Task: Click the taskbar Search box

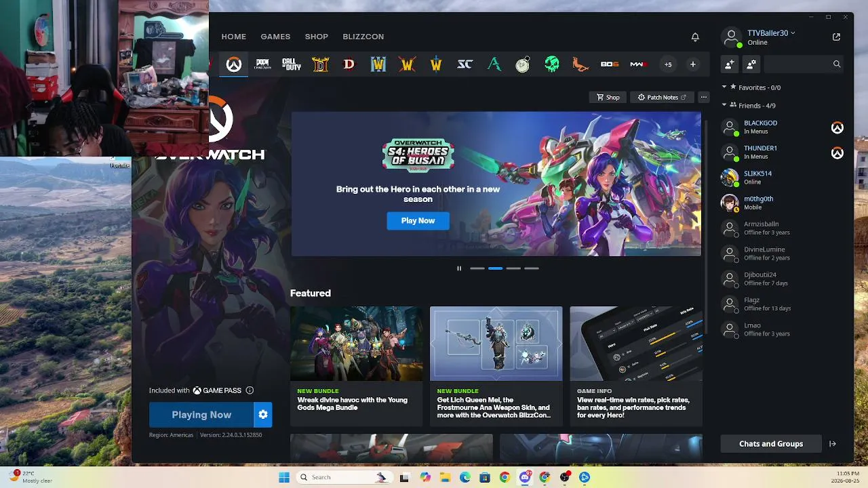Action: point(345,477)
